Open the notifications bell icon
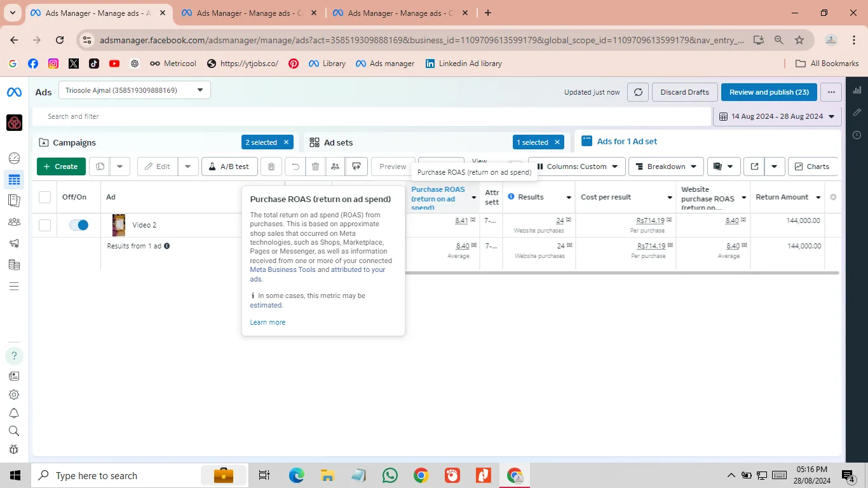Screen dimensions: 868x488 click(x=14, y=413)
